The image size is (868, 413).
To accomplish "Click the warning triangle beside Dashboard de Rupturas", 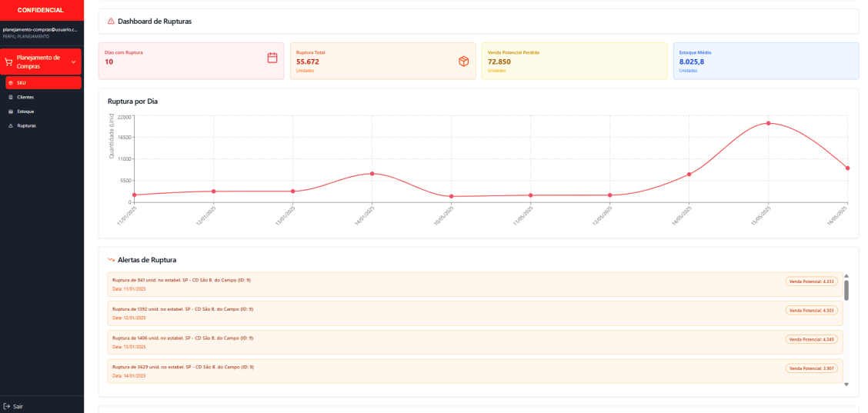I will (111, 22).
